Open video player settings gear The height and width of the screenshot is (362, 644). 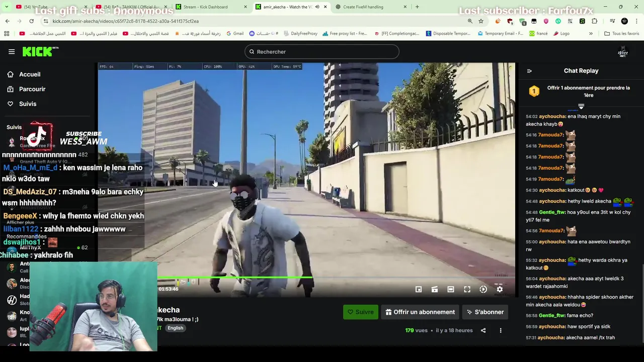pos(500,289)
